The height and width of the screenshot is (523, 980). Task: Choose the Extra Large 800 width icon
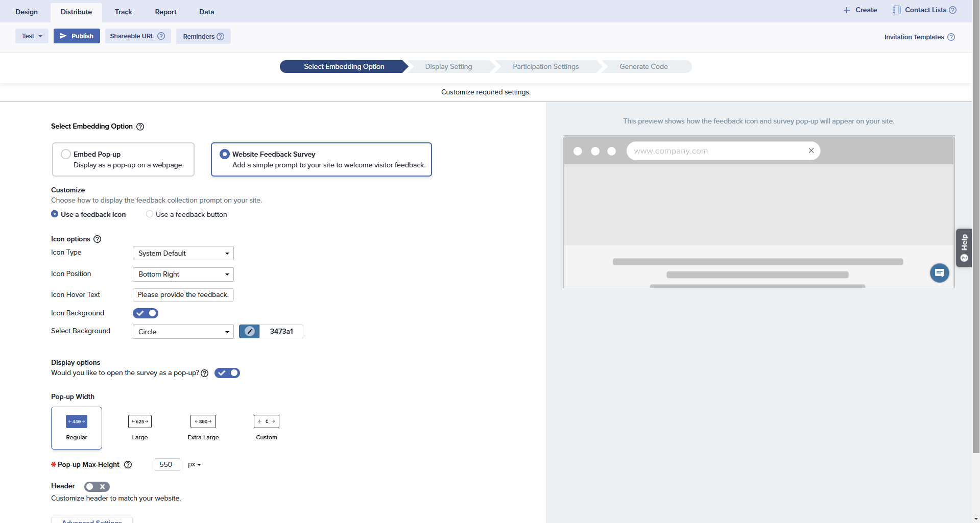(203, 421)
